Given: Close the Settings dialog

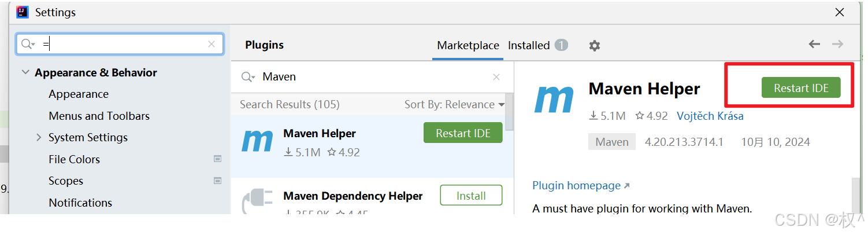Looking at the screenshot, I should (840, 12).
